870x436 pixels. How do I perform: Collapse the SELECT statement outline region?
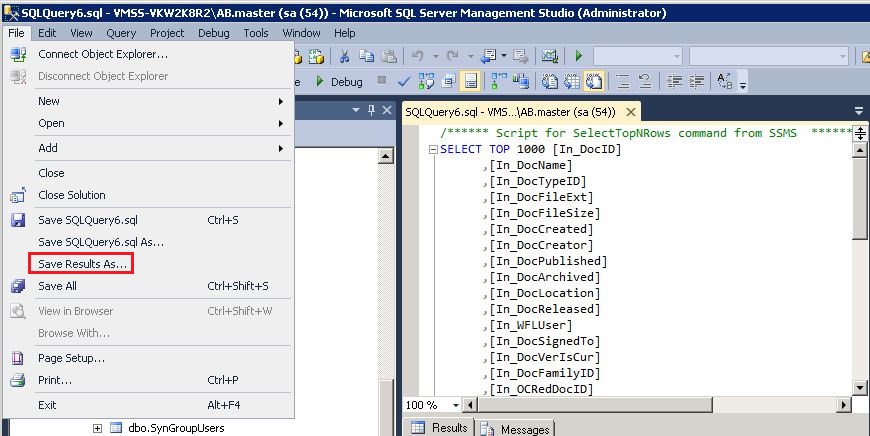pos(434,149)
